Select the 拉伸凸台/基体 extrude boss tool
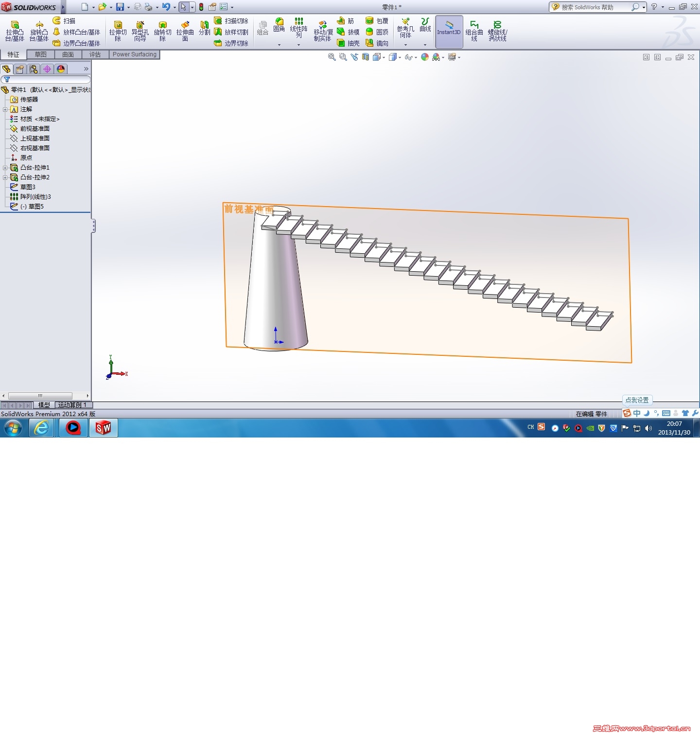The width and height of the screenshot is (700, 735). point(15,31)
